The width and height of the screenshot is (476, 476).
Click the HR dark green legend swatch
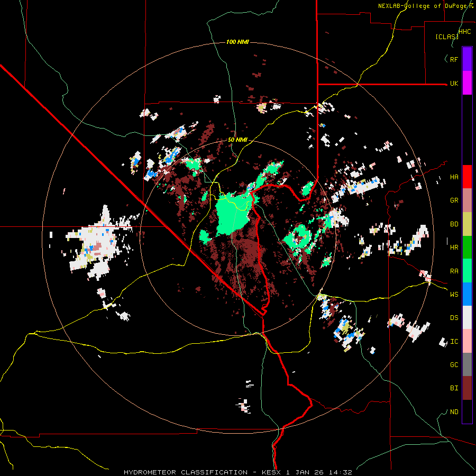pos(467,248)
